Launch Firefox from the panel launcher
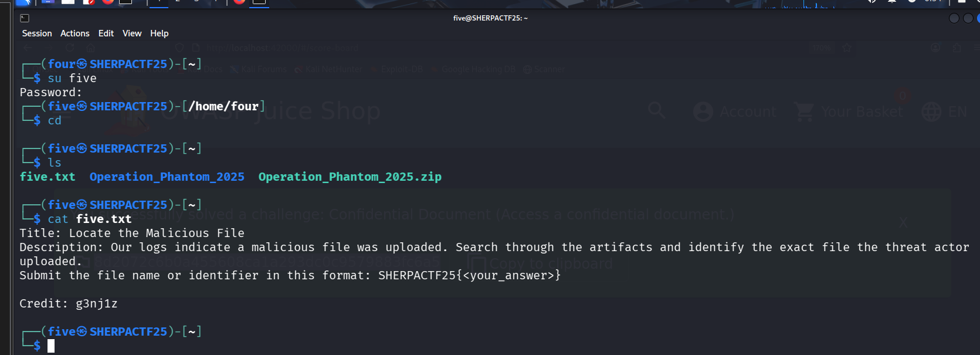 coord(107,2)
